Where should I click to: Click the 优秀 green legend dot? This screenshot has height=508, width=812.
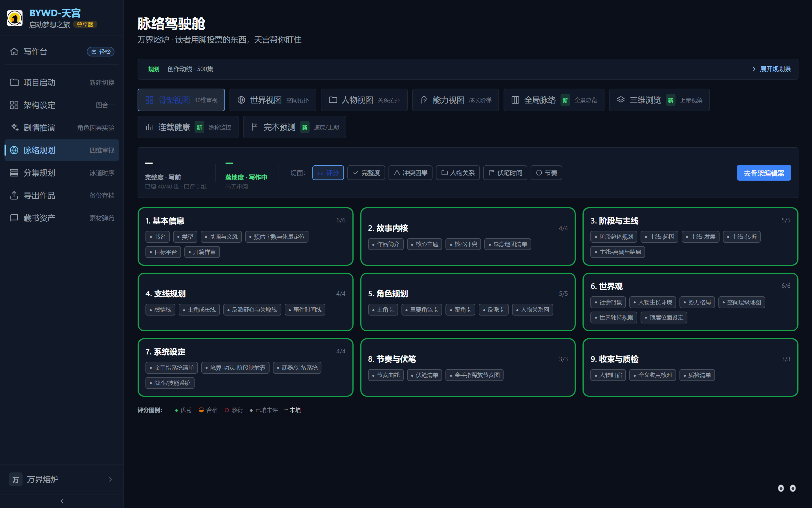tap(176, 410)
